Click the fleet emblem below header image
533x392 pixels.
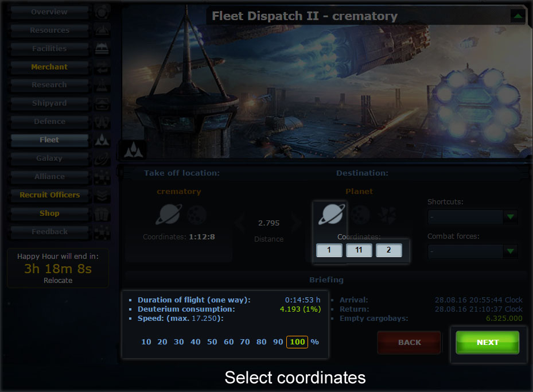click(x=133, y=150)
